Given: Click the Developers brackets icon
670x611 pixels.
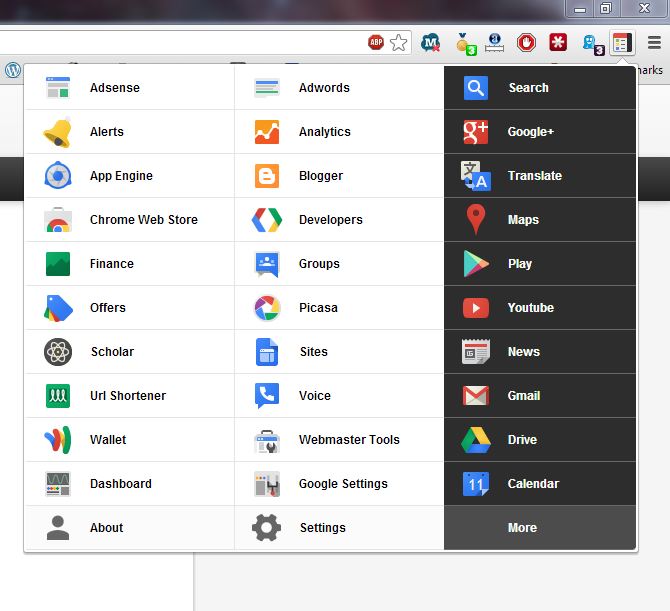Looking at the screenshot, I should (267, 220).
